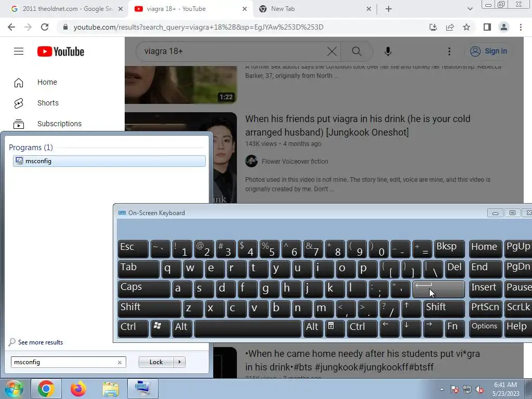The image size is (532, 399).
Task: Toggle Fn key on the On-Screen Keyboard
Action: click(455, 328)
